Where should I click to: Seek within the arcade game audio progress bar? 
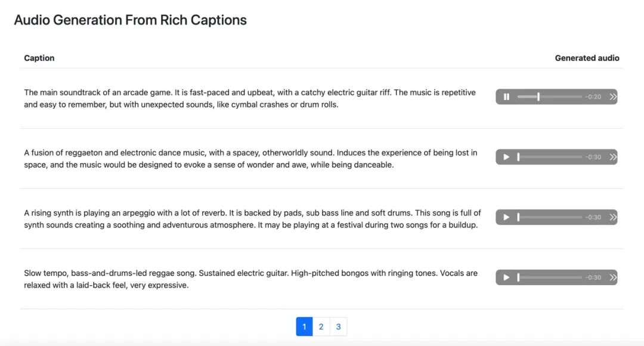[x=549, y=97]
